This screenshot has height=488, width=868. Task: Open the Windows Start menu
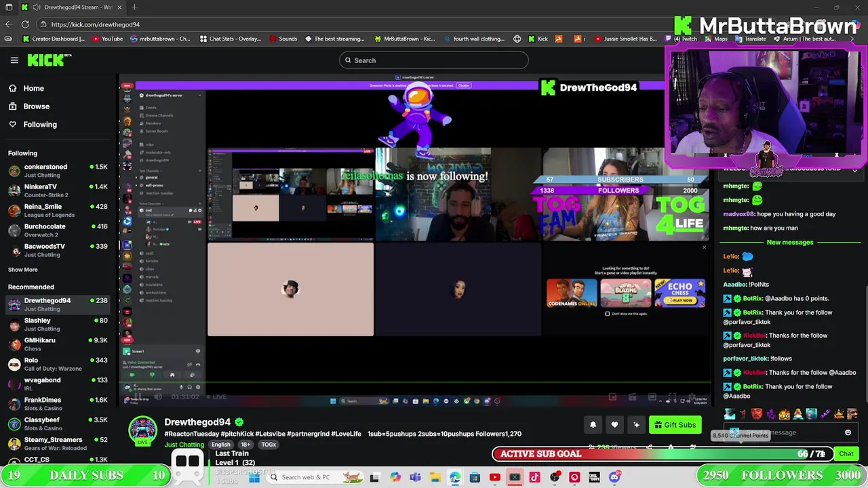click(x=254, y=477)
